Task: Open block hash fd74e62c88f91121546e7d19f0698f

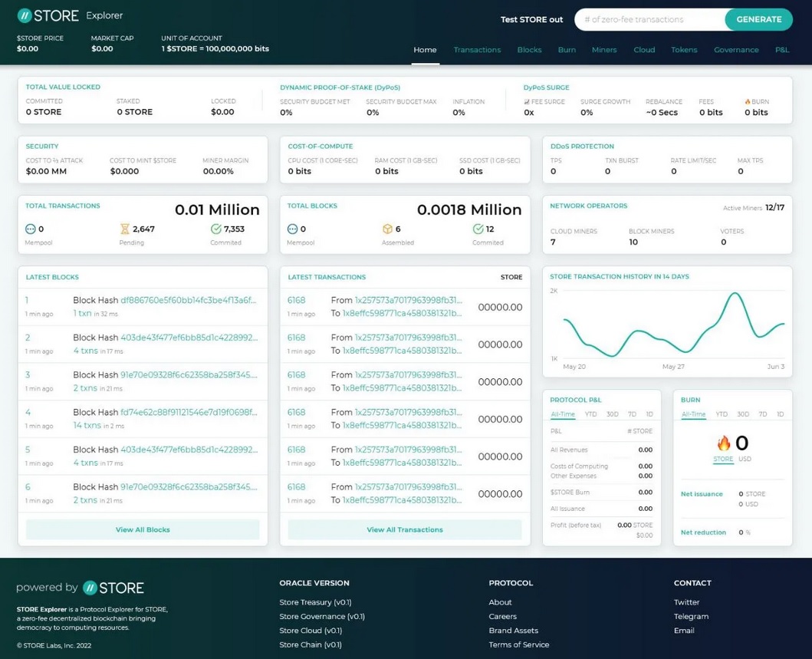Action: (189, 413)
